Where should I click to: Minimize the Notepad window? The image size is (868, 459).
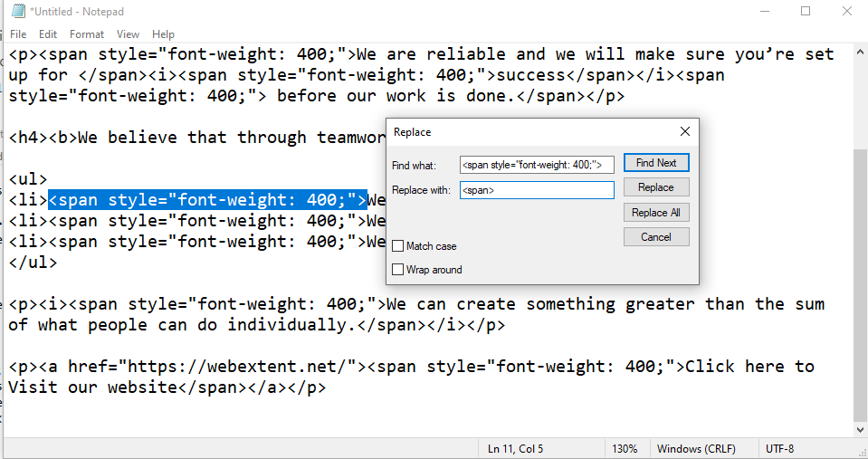[x=766, y=11]
